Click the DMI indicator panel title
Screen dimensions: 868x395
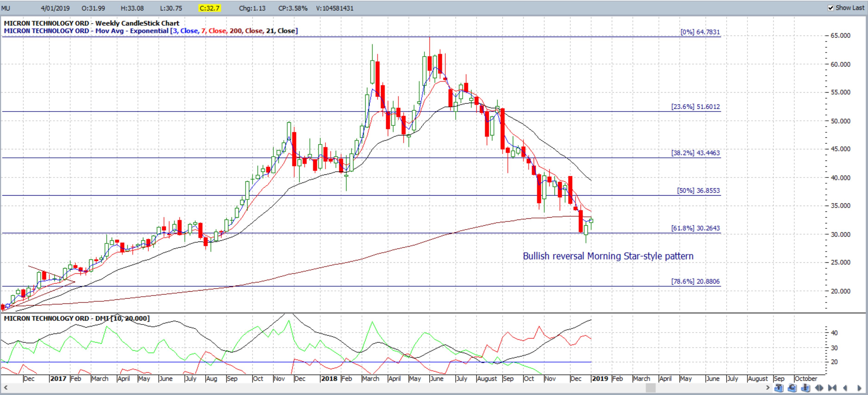click(76, 318)
